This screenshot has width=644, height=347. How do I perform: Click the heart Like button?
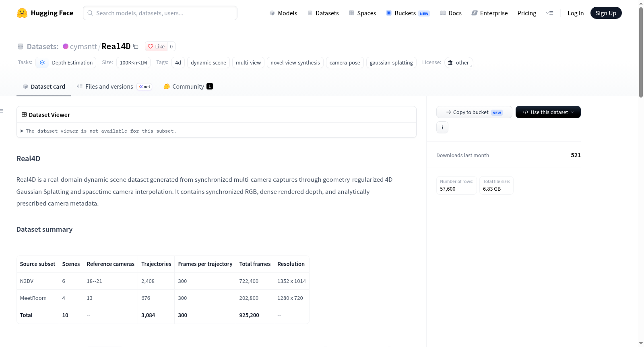click(156, 47)
